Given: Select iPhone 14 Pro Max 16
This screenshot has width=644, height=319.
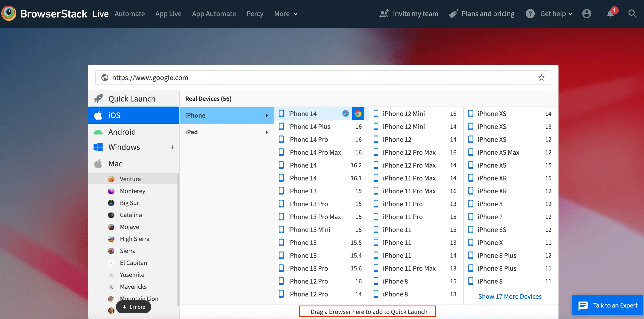Looking at the screenshot, I should (321, 152).
